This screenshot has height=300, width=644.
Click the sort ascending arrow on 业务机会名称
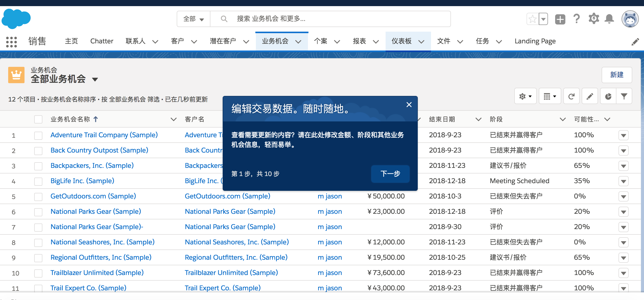click(96, 119)
